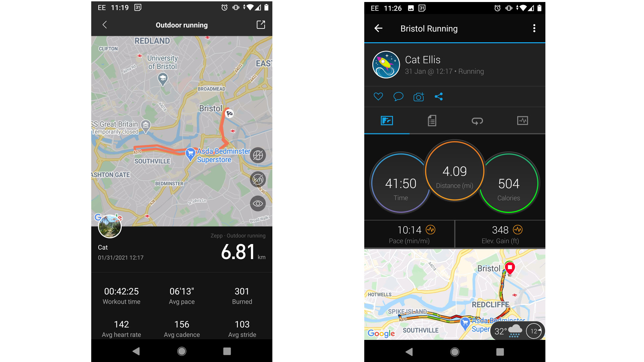Click back arrow on Zepp Outdoor running
This screenshot has width=644, height=362.
tap(104, 25)
